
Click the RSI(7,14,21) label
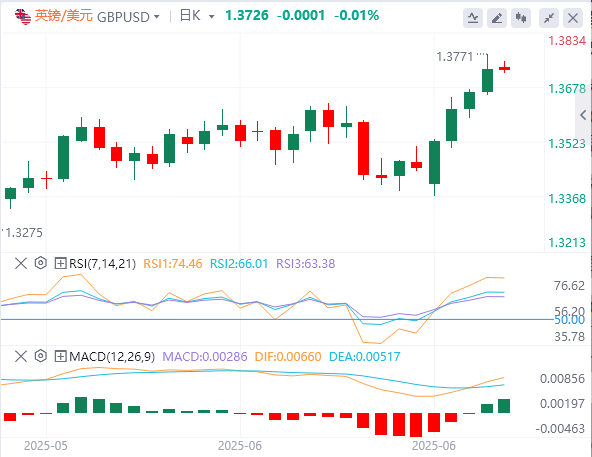click(x=102, y=263)
